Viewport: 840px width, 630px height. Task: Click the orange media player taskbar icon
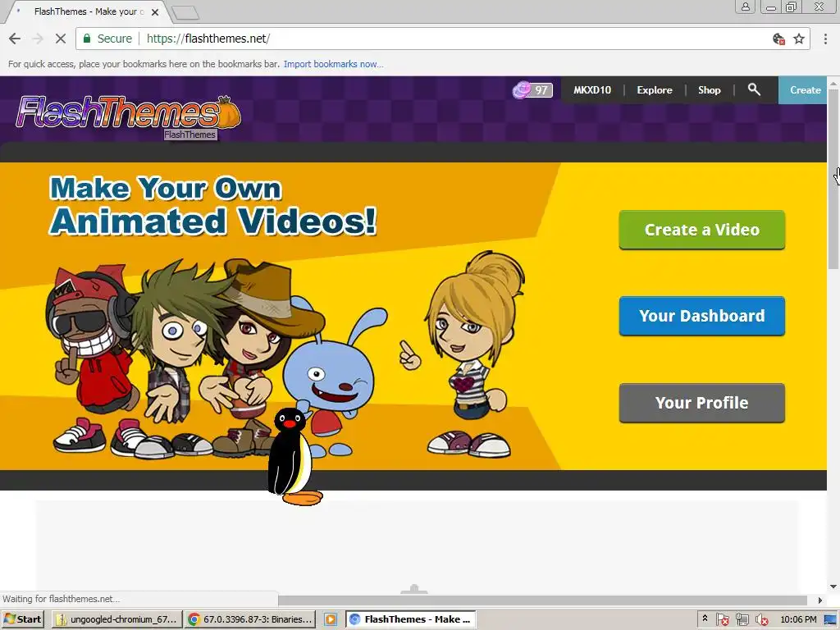point(331,619)
